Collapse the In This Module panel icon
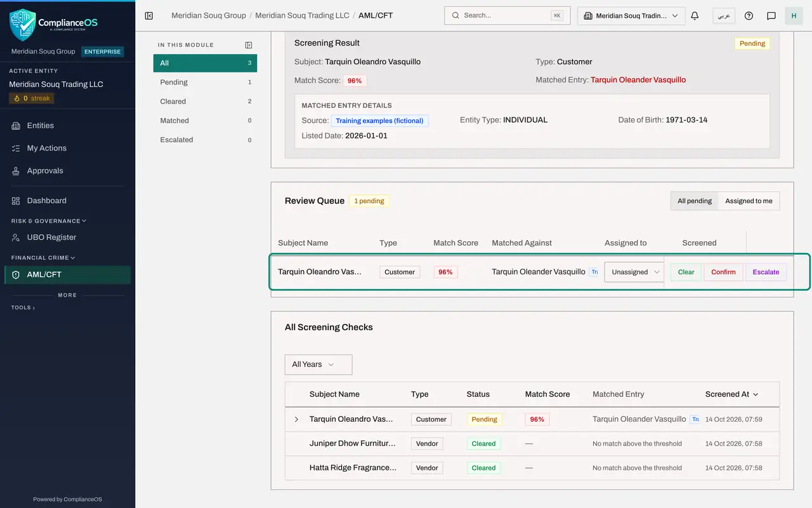This screenshot has width=812, height=508. pyautogui.click(x=249, y=45)
